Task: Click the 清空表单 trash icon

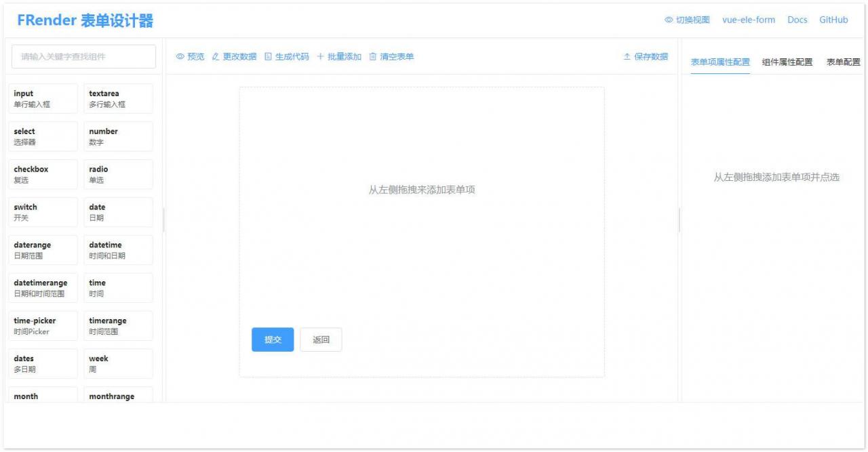Action: 373,57
